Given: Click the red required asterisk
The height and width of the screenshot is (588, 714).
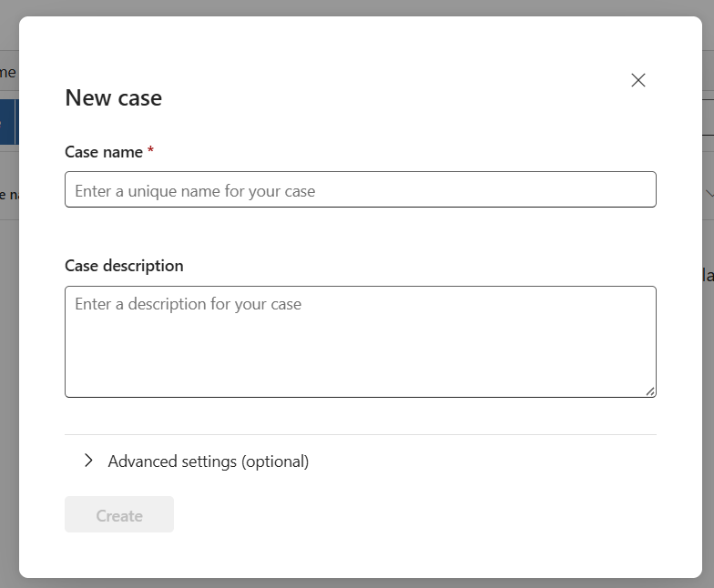Looking at the screenshot, I should pyautogui.click(x=150, y=151).
